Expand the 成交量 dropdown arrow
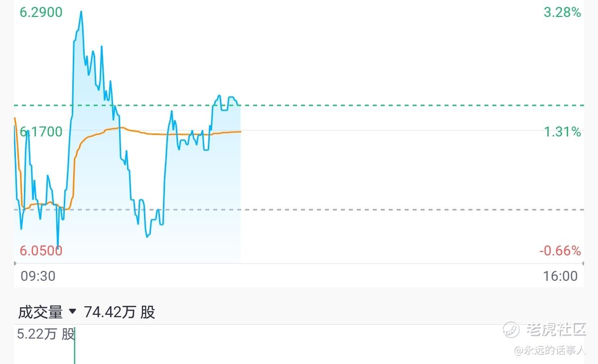 point(73,312)
